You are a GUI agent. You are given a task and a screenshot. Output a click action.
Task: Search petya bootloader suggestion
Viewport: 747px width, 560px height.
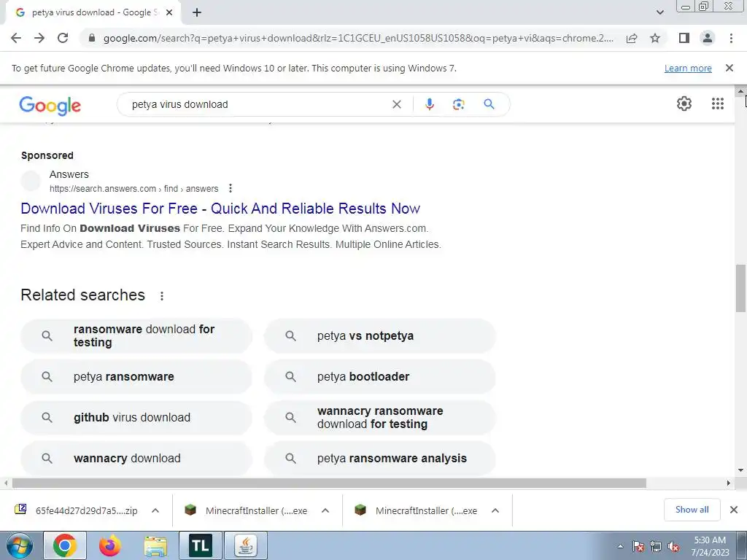379,377
